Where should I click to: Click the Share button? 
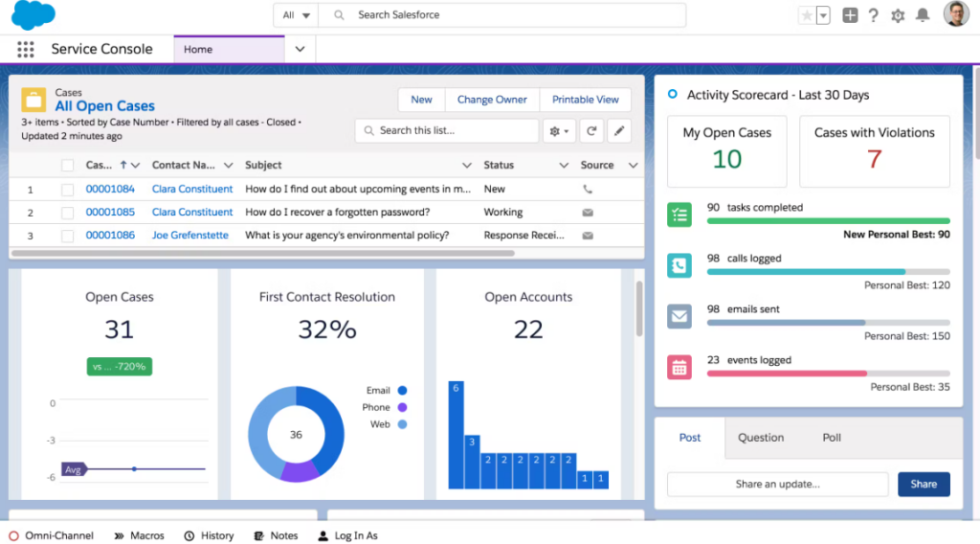(924, 484)
